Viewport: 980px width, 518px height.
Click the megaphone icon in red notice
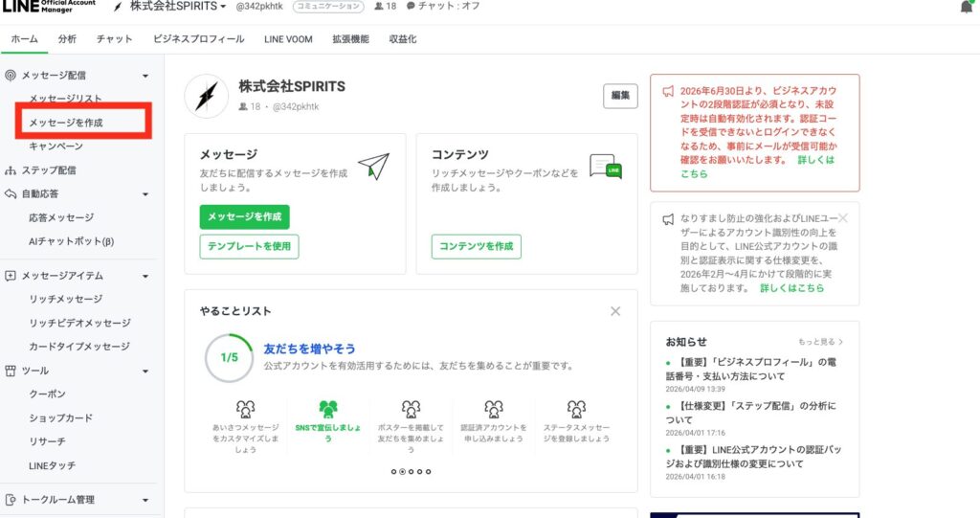tap(668, 91)
